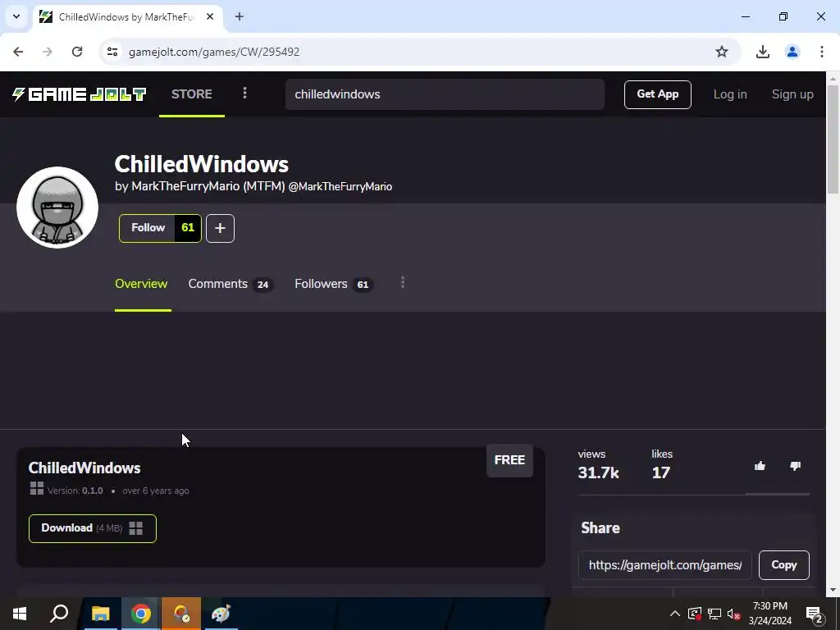Image resolution: width=840 pixels, height=630 pixels.
Task: Reload the Game Jolt page
Action: click(x=77, y=52)
